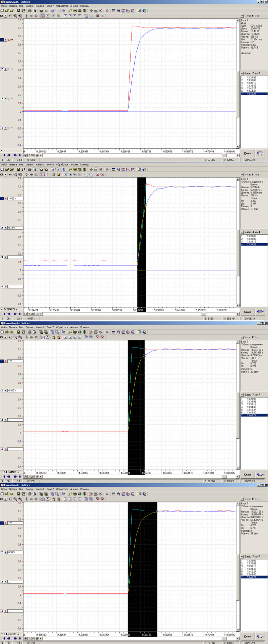Toggle channel 2 blue arrow in the top window

click(x=5, y=69)
